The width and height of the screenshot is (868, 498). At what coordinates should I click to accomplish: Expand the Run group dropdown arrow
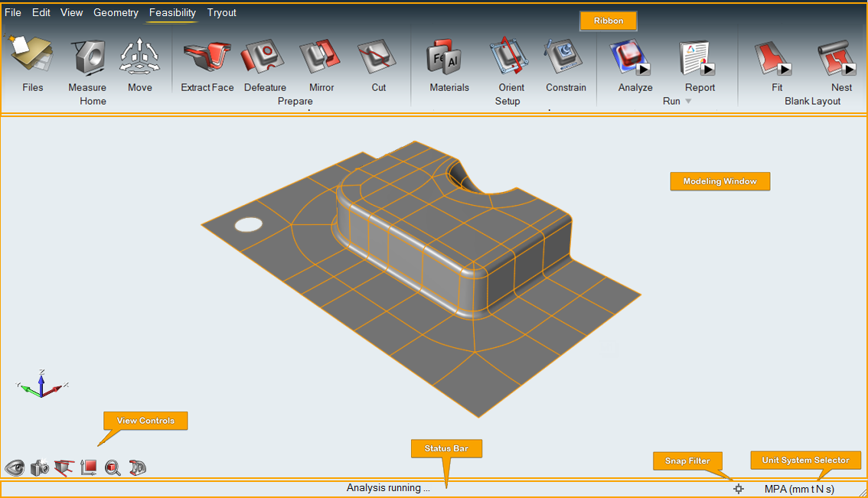pyautogui.click(x=687, y=101)
